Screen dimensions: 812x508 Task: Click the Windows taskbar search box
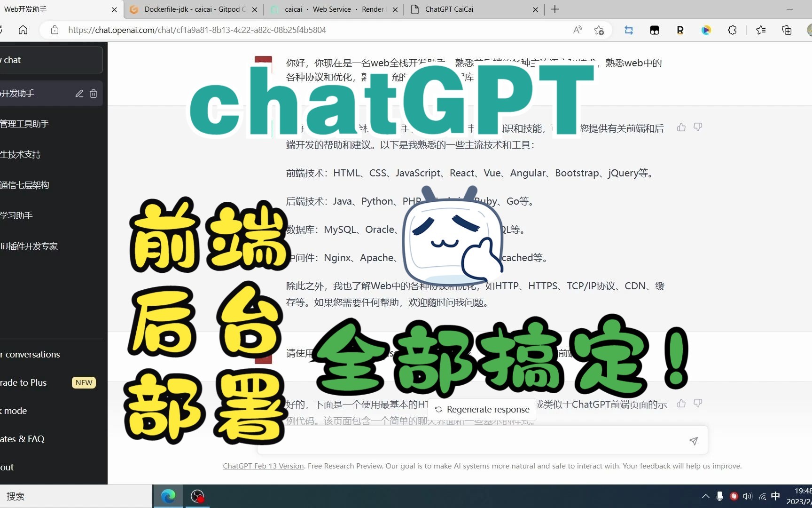(x=76, y=496)
